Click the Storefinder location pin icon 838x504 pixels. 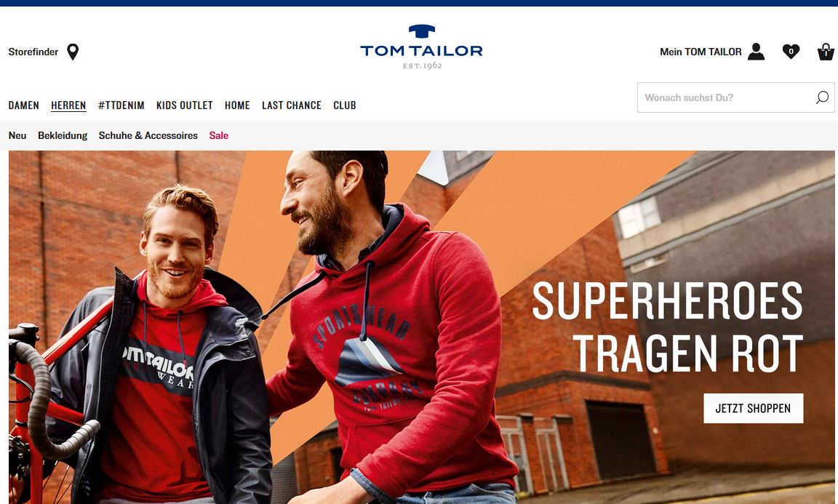point(73,52)
